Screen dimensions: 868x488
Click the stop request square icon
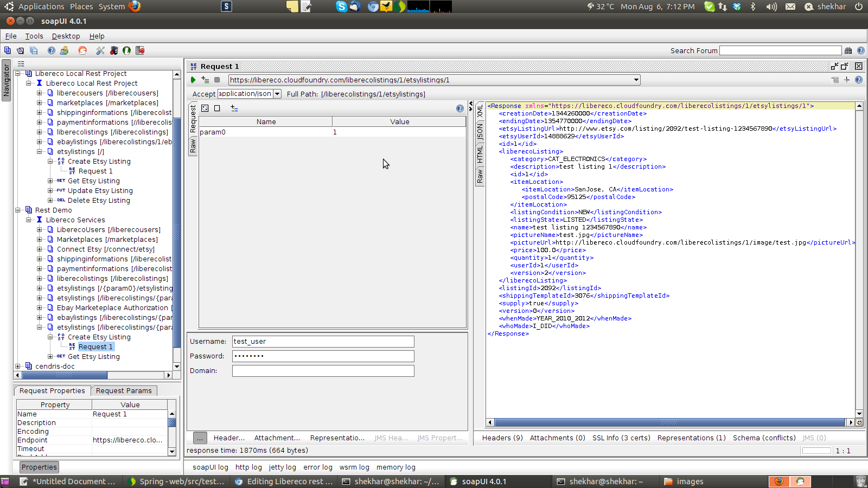(x=217, y=80)
